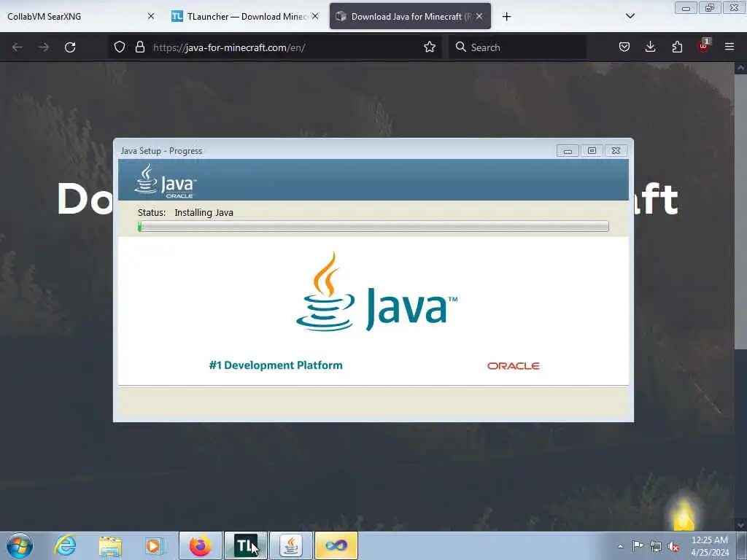
Task: Open Windows Media Player from taskbar
Action: coord(155,545)
